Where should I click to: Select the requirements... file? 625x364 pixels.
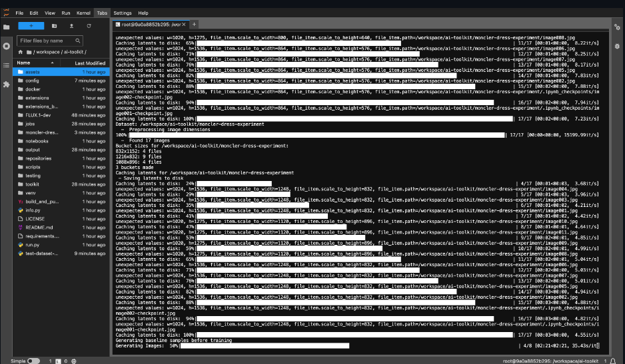click(x=61, y=236)
